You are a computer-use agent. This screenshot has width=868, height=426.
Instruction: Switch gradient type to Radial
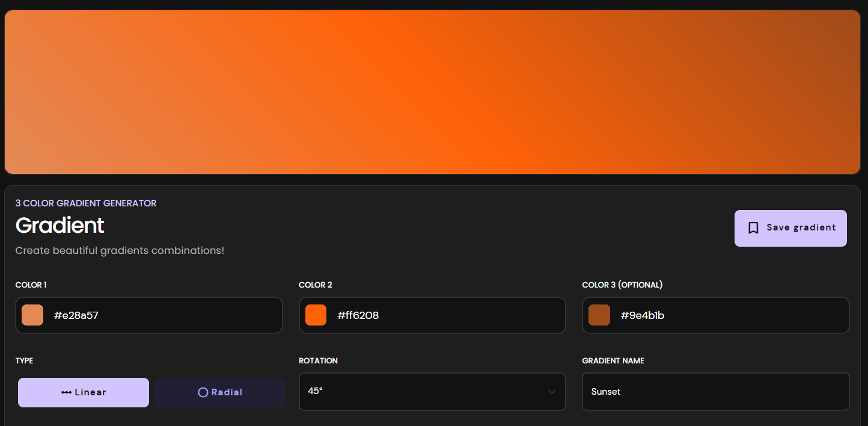tap(220, 392)
